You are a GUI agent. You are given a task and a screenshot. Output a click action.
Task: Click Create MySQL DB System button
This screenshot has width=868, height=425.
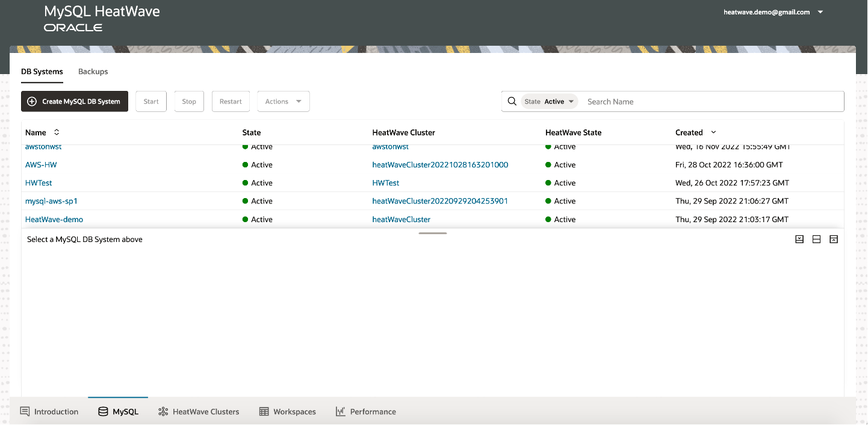pyautogui.click(x=75, y=102)
